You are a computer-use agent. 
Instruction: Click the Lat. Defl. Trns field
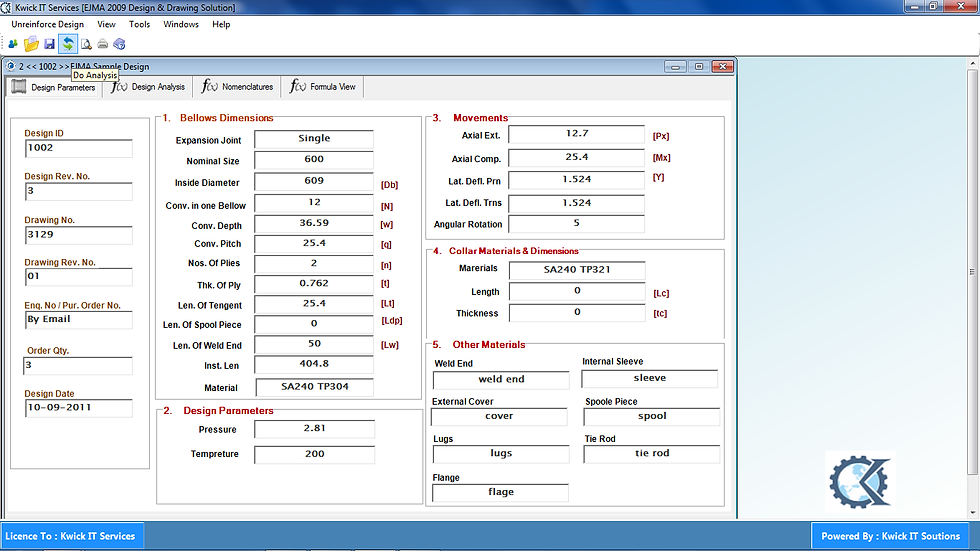576,204
